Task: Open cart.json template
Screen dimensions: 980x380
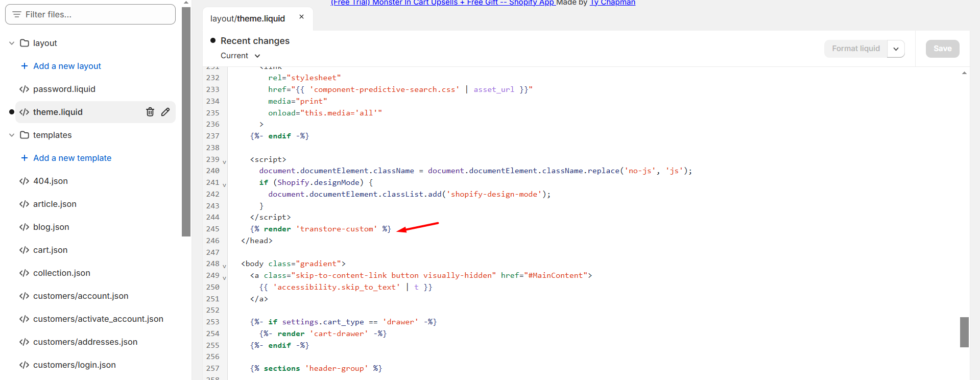Action: (x=50, y=250)
